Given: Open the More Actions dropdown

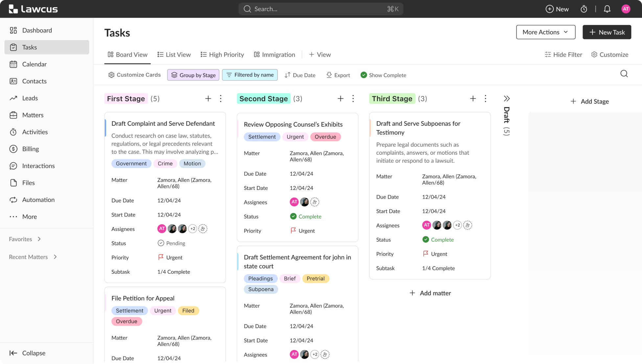Looking at the screenshot, I should pos(545,32).
